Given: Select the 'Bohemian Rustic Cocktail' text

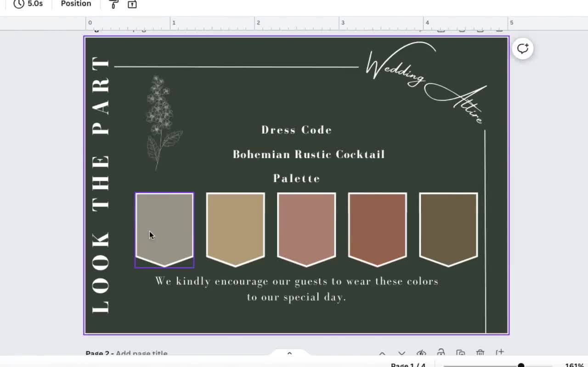Looking at the screenshot, I should click(309, 155).
